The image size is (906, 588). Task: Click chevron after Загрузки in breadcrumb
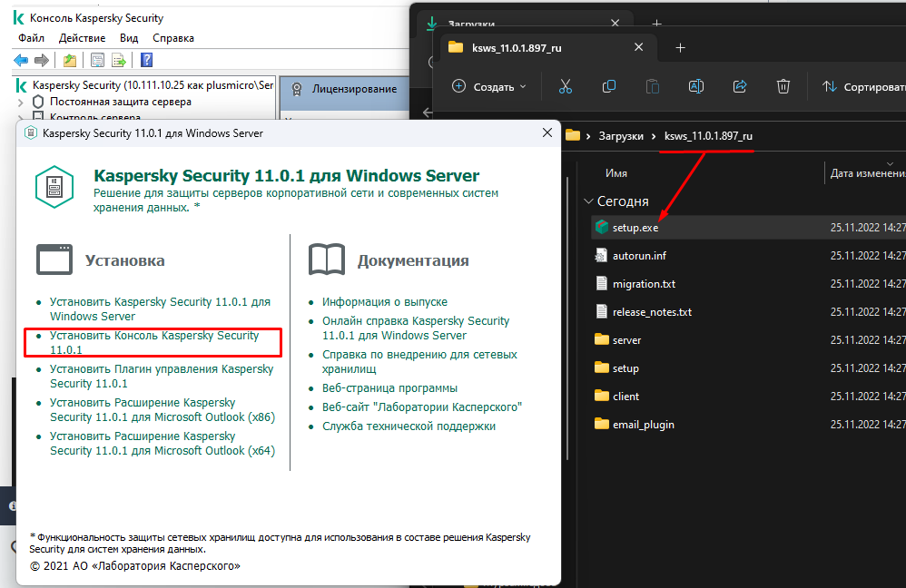(654, 136)
